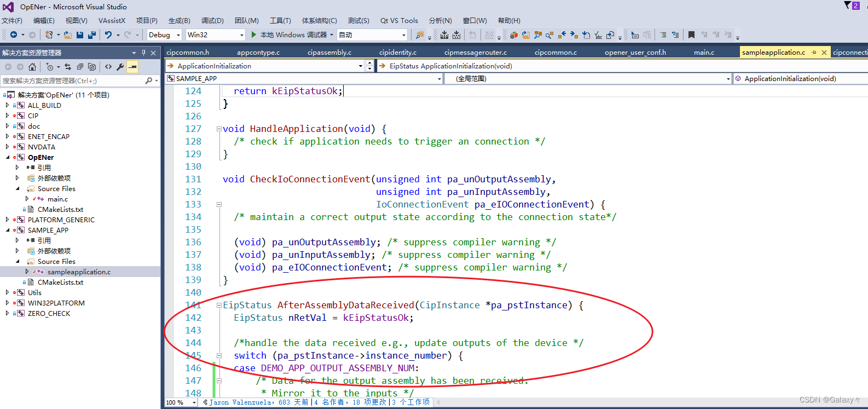
Task: Select the ENET_ENCAP project node
Action: click(x=48, y=136)
